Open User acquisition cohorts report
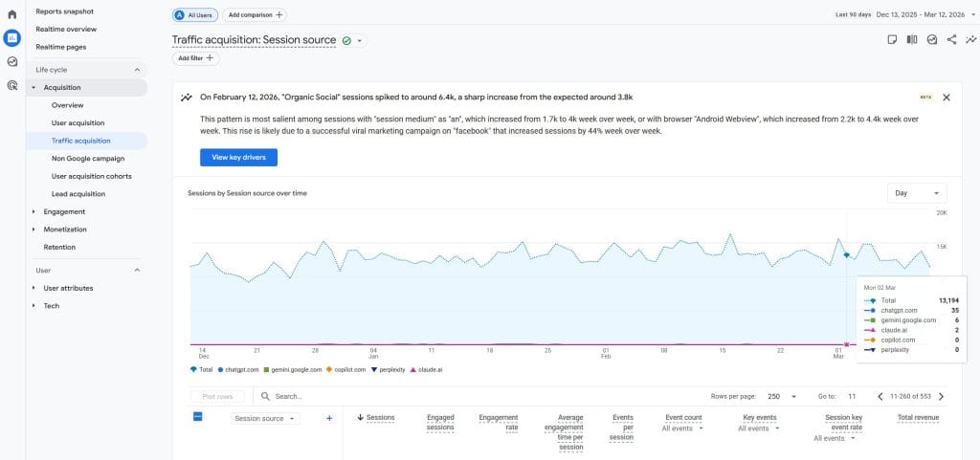 click(x=91, y=176)
